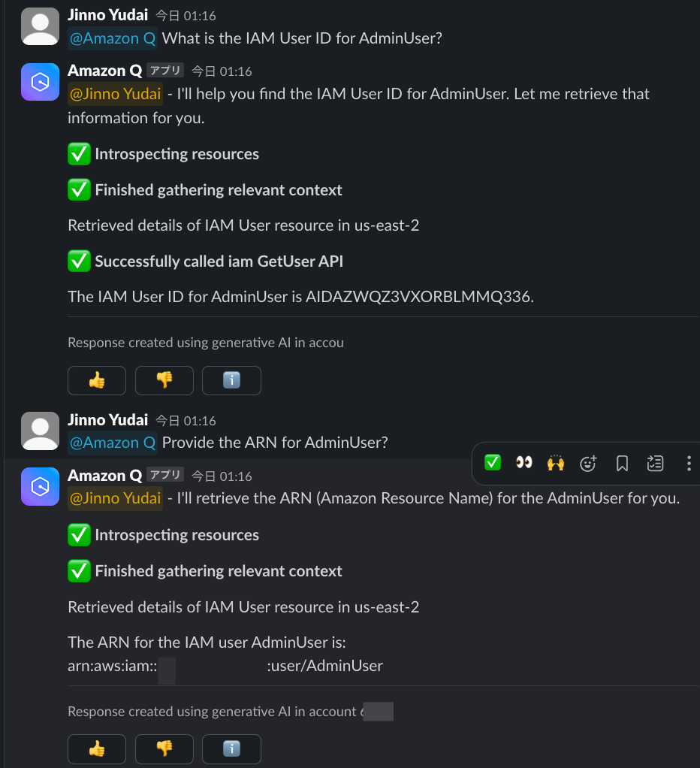The height and width of the screenshot is (768, 700).
Task: Open more actions three-dot menu
Action: (x=689, y=463)
